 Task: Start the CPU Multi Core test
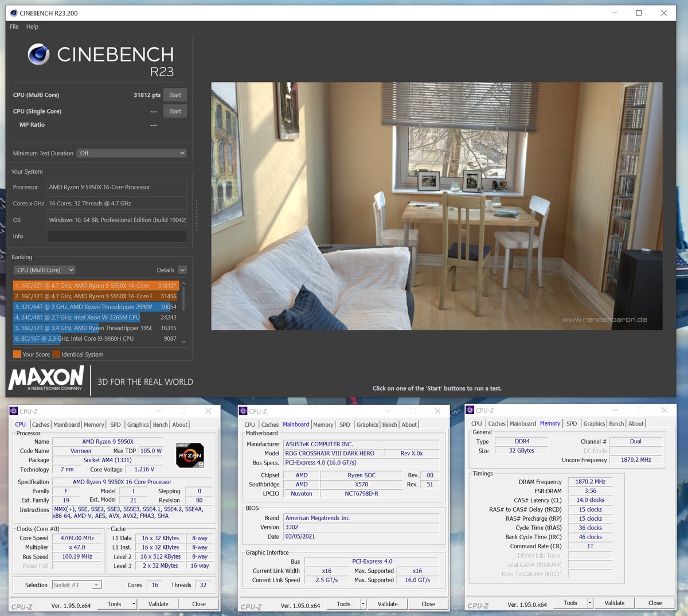175,95
